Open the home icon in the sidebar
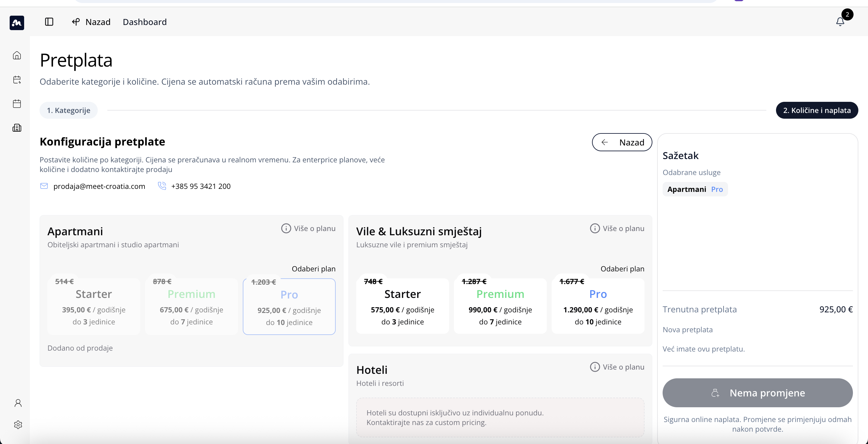This screenshot has width=868, height=444. (x=17, y=55)
